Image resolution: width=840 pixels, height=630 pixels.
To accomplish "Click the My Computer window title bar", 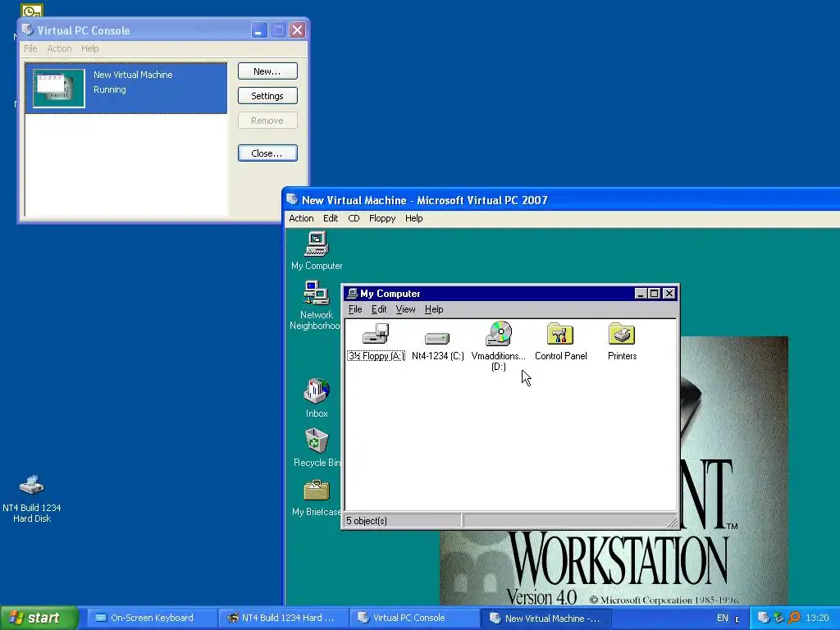I will click(x=510, y=294).
